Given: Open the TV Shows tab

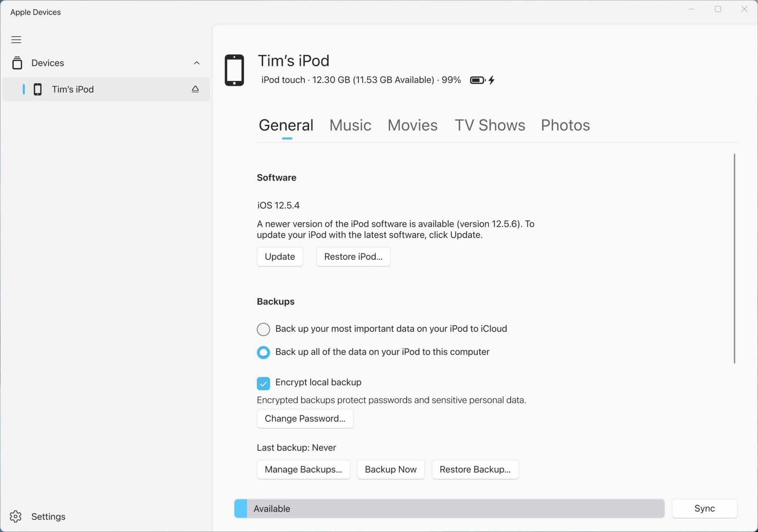Looking at the screenshot, I should tap(490, 125).
